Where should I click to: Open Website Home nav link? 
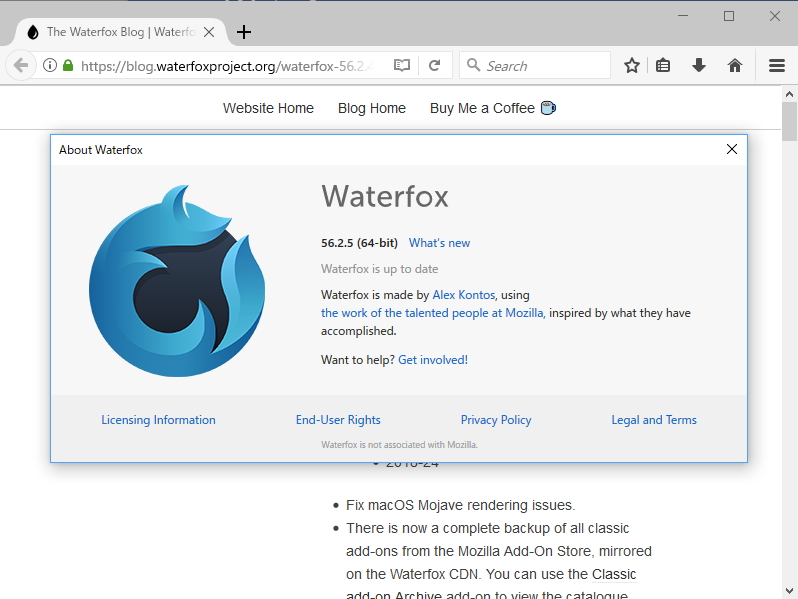tap(268, 108)
